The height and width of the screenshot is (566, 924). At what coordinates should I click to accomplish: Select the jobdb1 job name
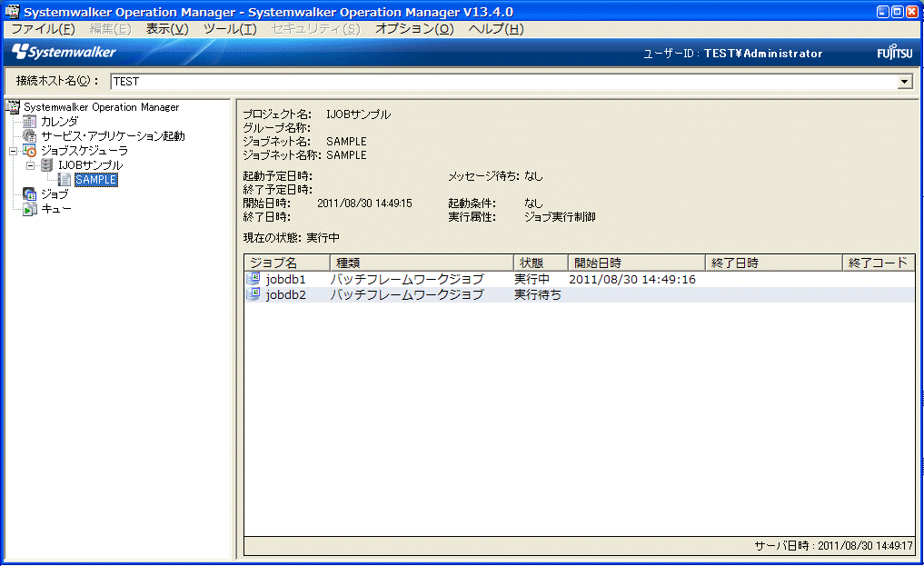tap(286, 279)
